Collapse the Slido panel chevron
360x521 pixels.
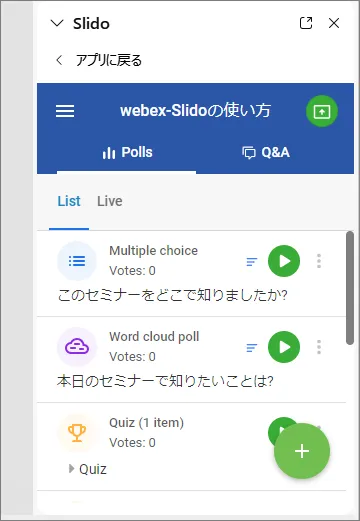[57, 23]
